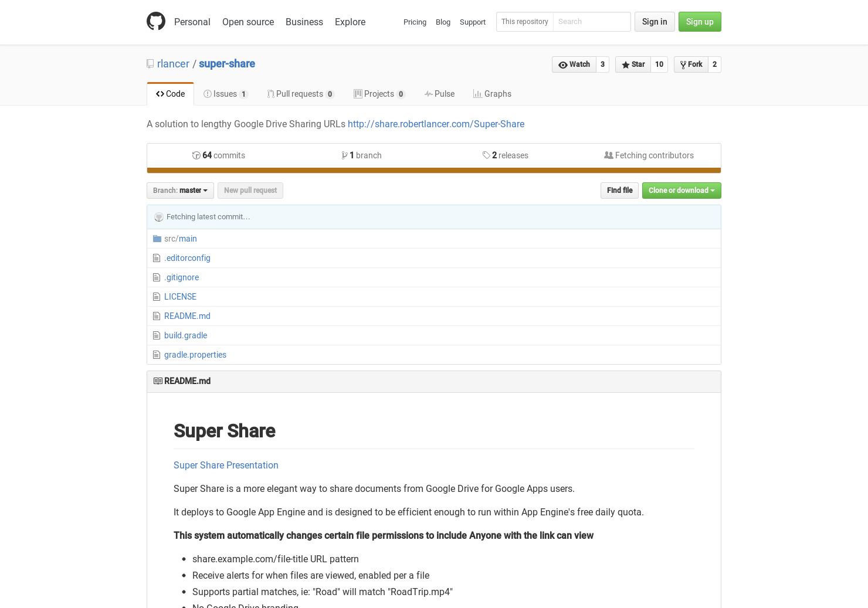Click the commits history clock icon
This screenshot has height=608, width=868.
[x=196, y=155]
